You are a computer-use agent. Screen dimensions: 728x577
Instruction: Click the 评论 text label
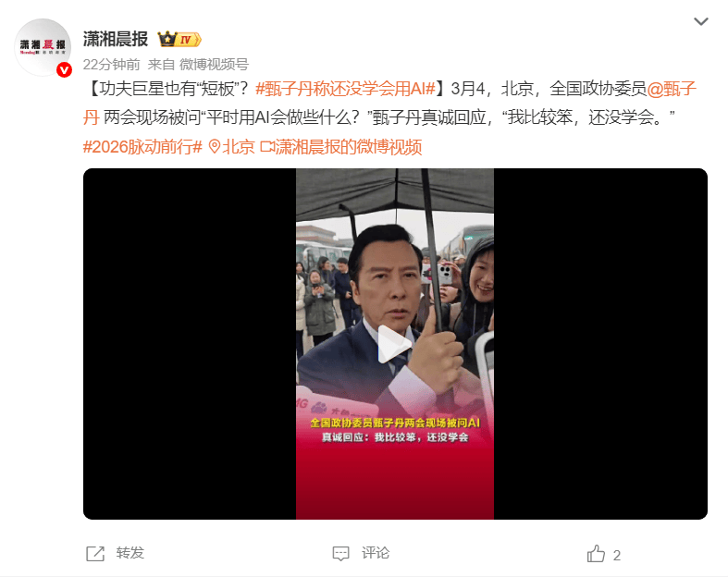(376, 553)
